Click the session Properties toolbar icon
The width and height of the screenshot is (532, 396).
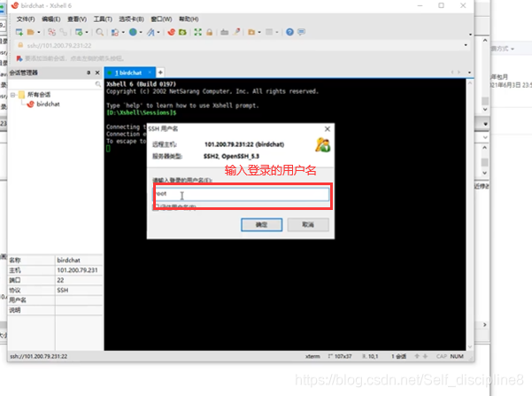click(x=79, y=32)
